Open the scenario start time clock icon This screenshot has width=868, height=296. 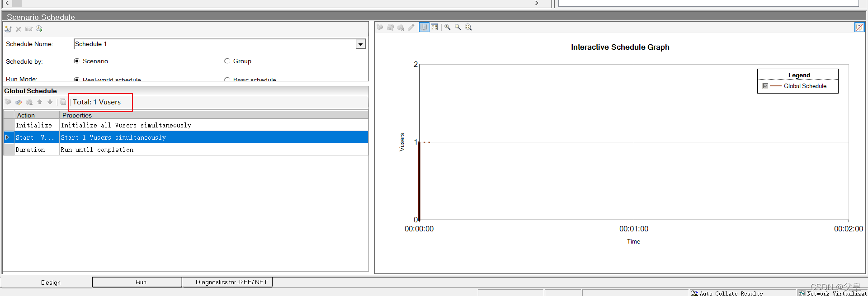coord(39,29)
